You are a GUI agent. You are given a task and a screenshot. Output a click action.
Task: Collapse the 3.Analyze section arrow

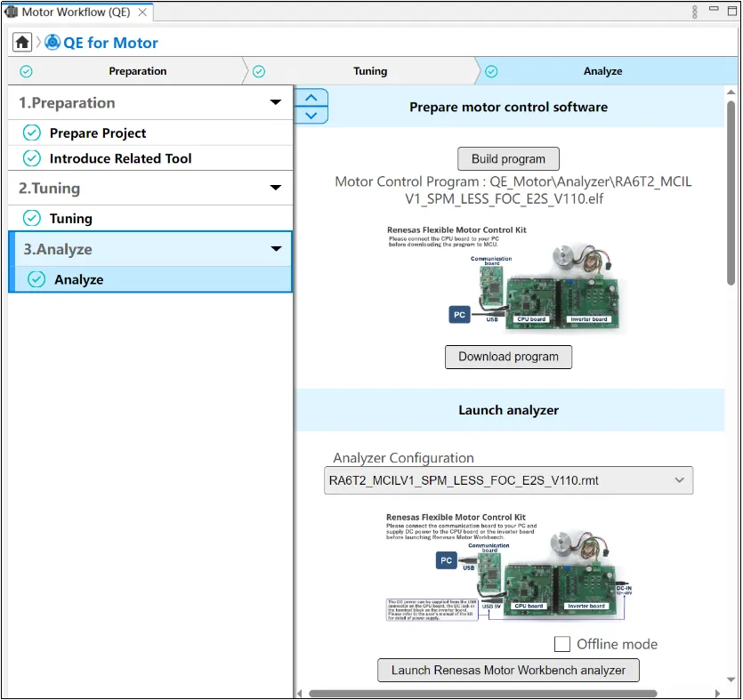pyautogui.click(x=276, y=249)
